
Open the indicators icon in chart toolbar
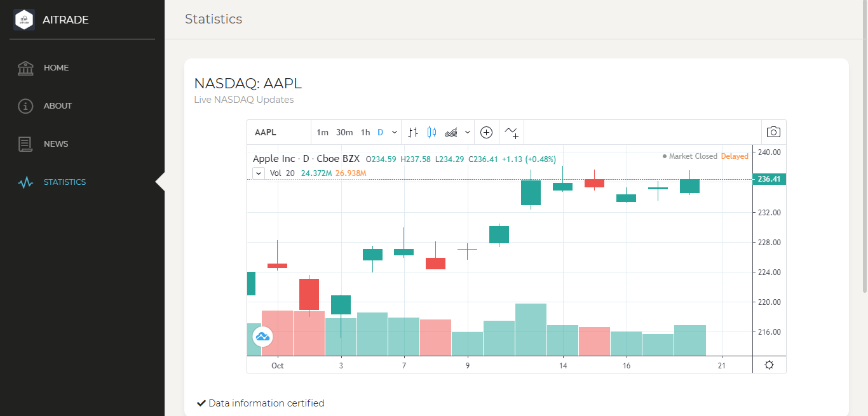512,132
